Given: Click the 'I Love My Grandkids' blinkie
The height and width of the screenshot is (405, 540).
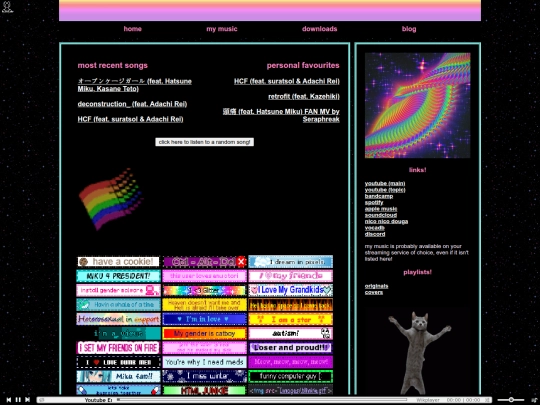Looking at the screenshot, I should [291, 290].
